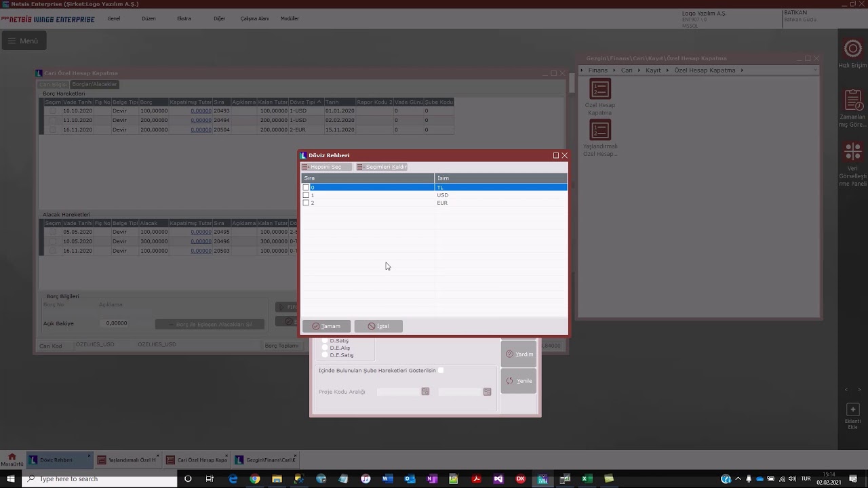Cancel with the İptal button

pos(378,326)
